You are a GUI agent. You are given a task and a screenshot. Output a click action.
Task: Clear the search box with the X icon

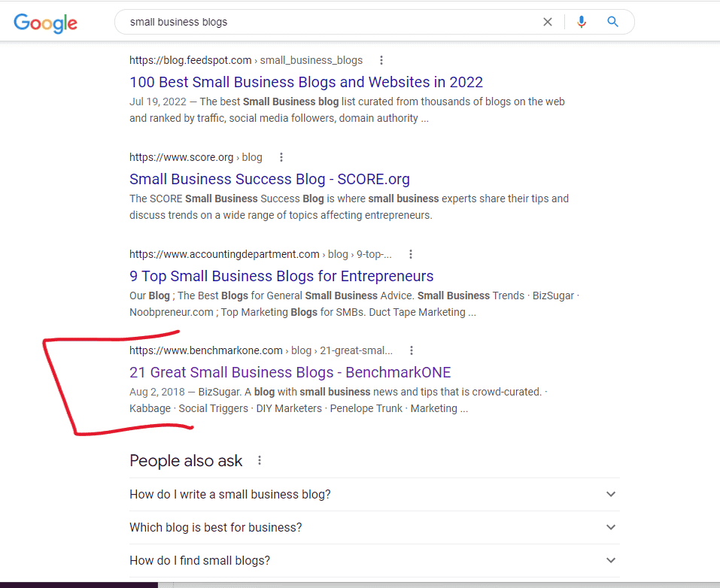click(x=548, y=22)
